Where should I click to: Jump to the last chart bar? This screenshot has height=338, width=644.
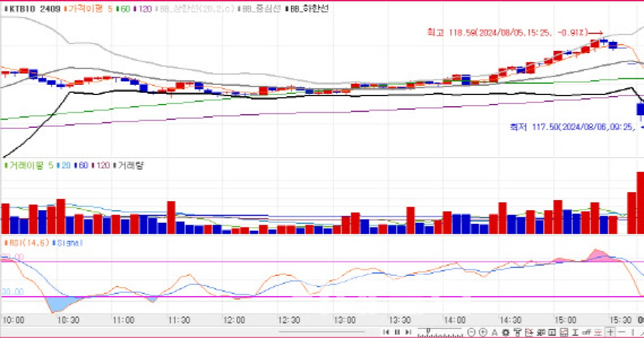click(x=408, y=332)
